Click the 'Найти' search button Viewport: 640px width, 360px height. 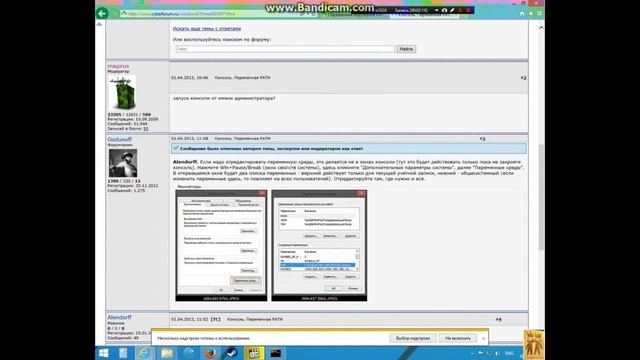406,49
